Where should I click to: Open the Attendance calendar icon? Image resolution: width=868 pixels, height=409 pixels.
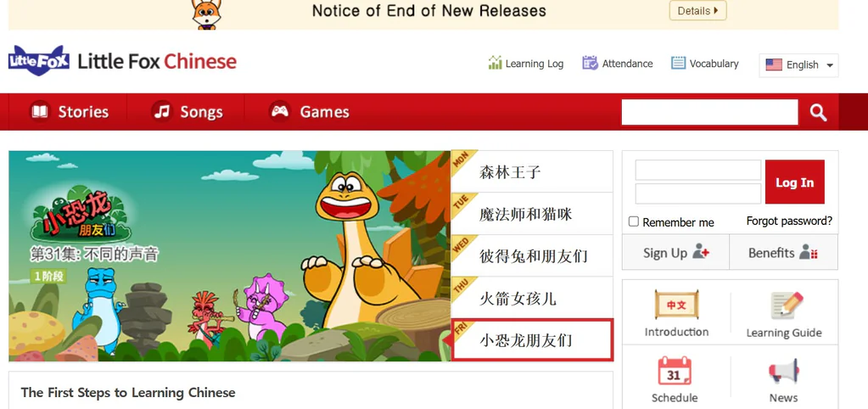(x=590, y=63)
